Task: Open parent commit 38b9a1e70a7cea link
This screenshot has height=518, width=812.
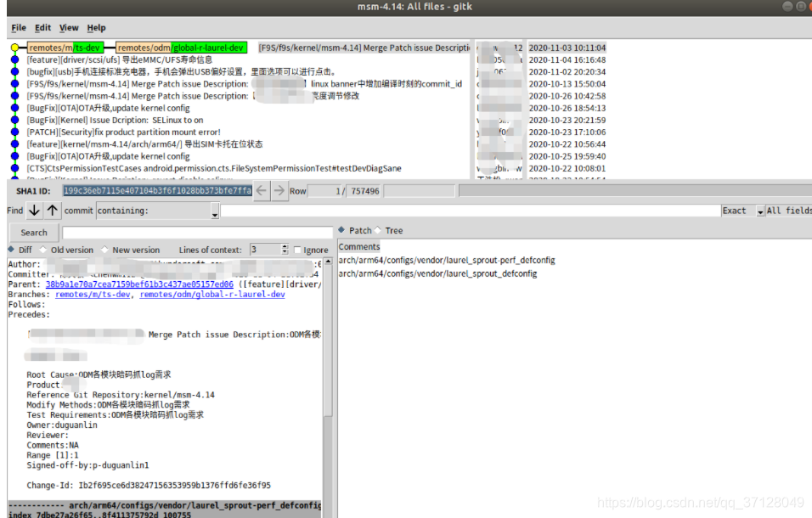Action: (139, 284)
